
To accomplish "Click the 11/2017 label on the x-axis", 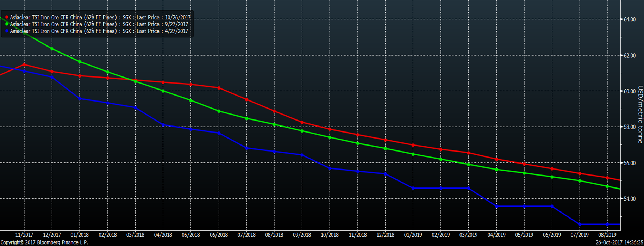I will click(24, 235).
